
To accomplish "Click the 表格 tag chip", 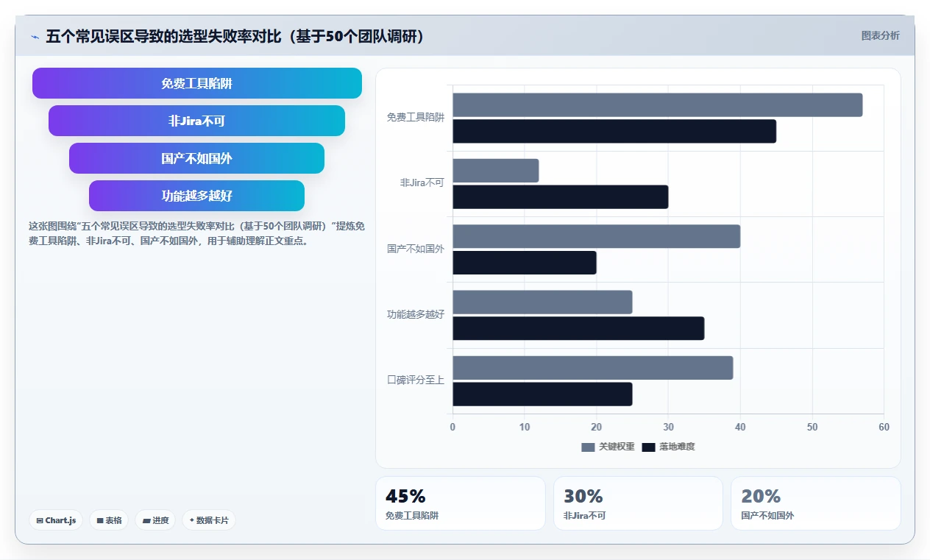I will pyautogui.click(x=109, y=520).
